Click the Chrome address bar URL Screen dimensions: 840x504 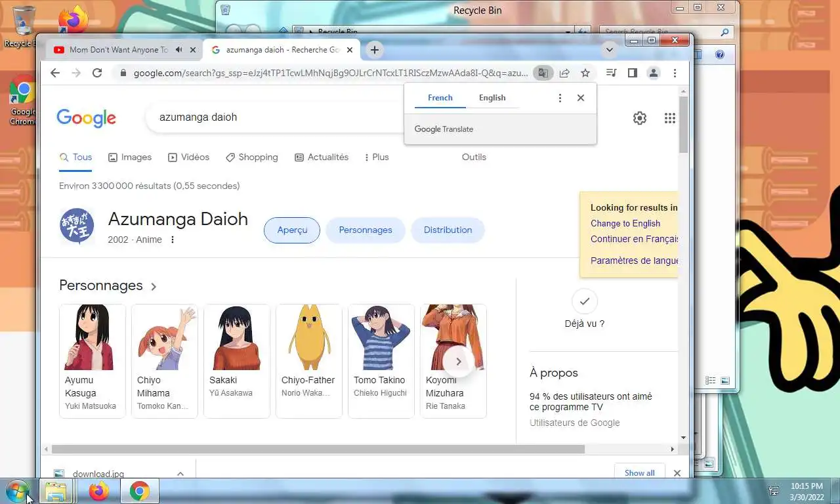coord(331,73)
